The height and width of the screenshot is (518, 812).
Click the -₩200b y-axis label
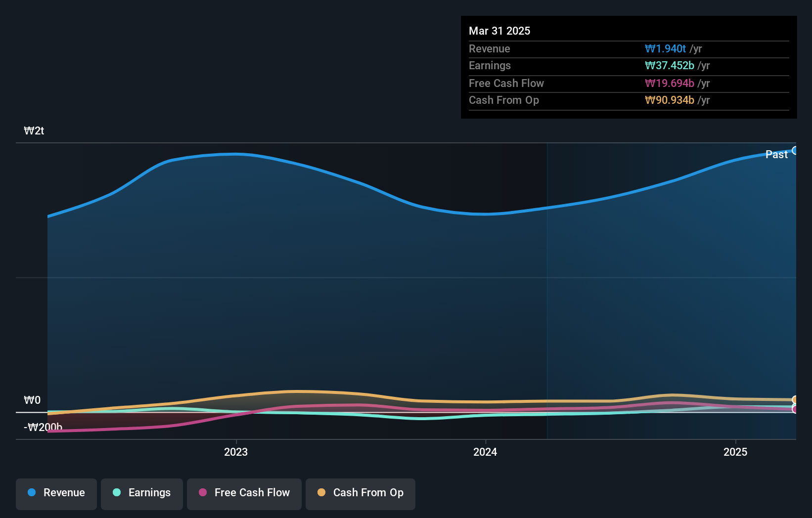click(43, 427)
